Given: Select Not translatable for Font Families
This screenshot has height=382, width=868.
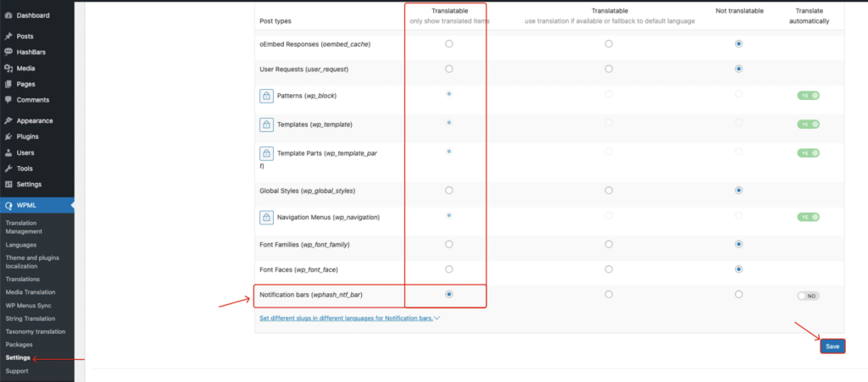Looking at the screenshot, I should coord(738,244).
